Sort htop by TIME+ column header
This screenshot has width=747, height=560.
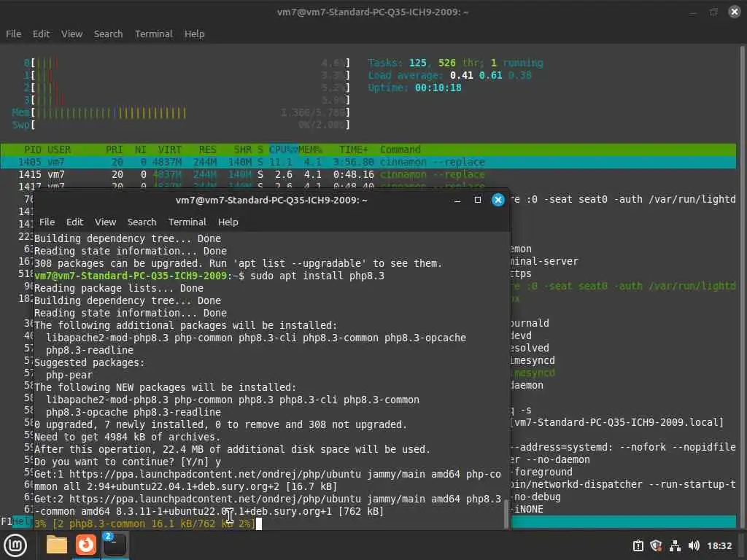coord(353,149)
